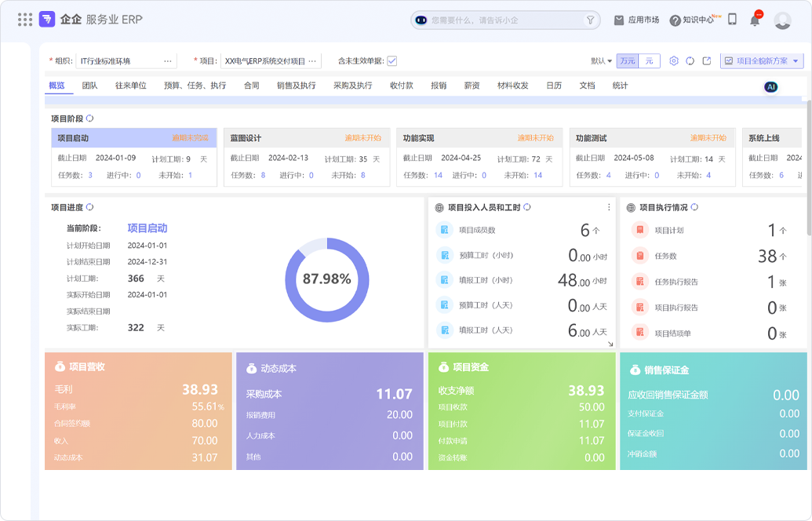Switch amount unit to 元
Screen dimensions: 812x521
coord(649,61)
